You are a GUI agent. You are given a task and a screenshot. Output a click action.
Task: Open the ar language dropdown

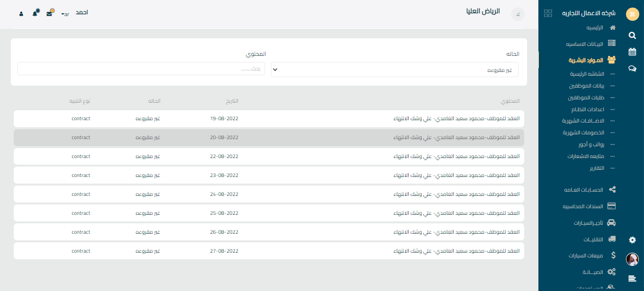tap(65, 14)
